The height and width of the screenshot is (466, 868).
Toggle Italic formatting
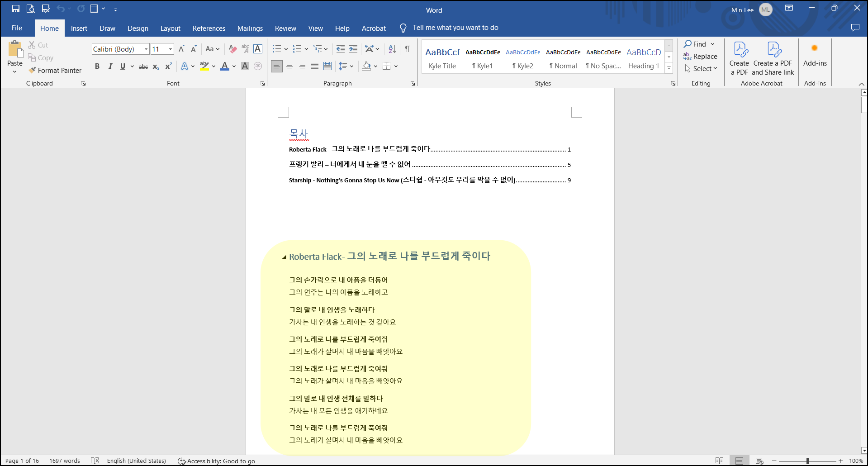tap(110, 66)
